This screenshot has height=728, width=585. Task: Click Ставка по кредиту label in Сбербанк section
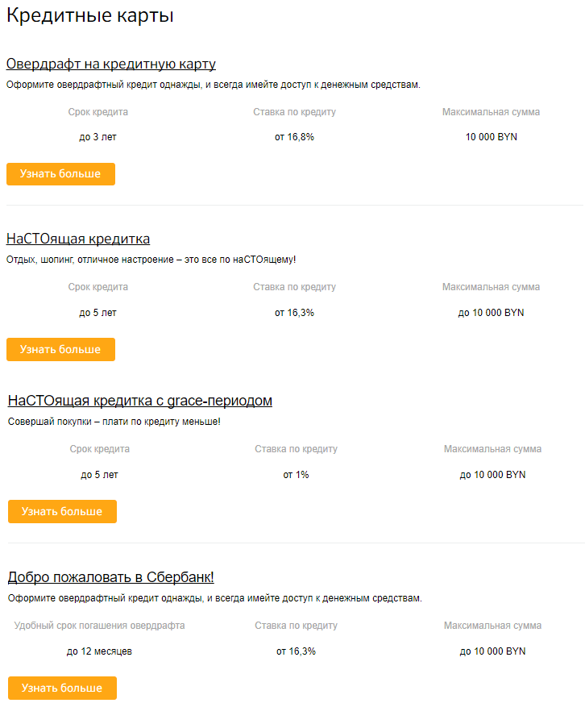296,626
